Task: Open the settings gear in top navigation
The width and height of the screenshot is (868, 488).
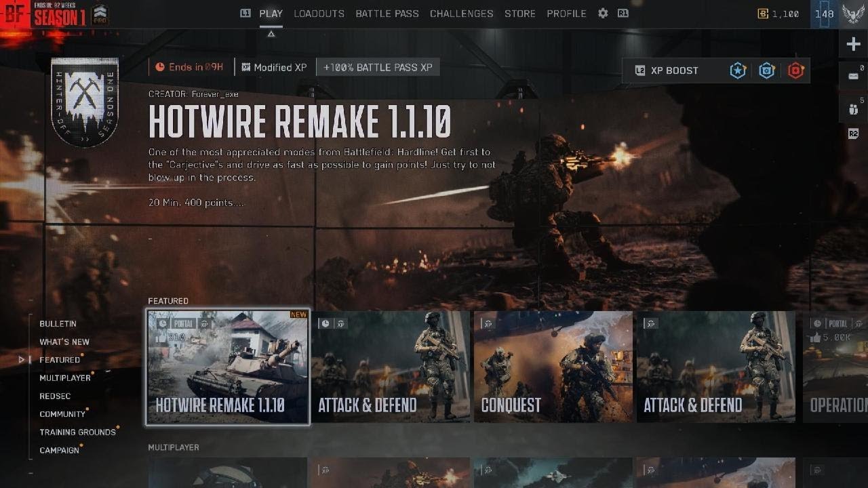Action: click(603, 14)
